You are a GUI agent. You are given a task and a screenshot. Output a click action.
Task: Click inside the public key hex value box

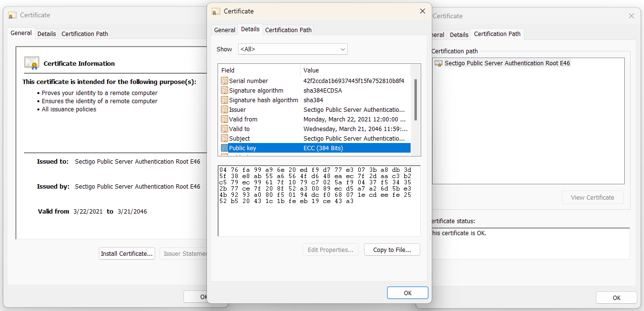[x=319, y=201]
